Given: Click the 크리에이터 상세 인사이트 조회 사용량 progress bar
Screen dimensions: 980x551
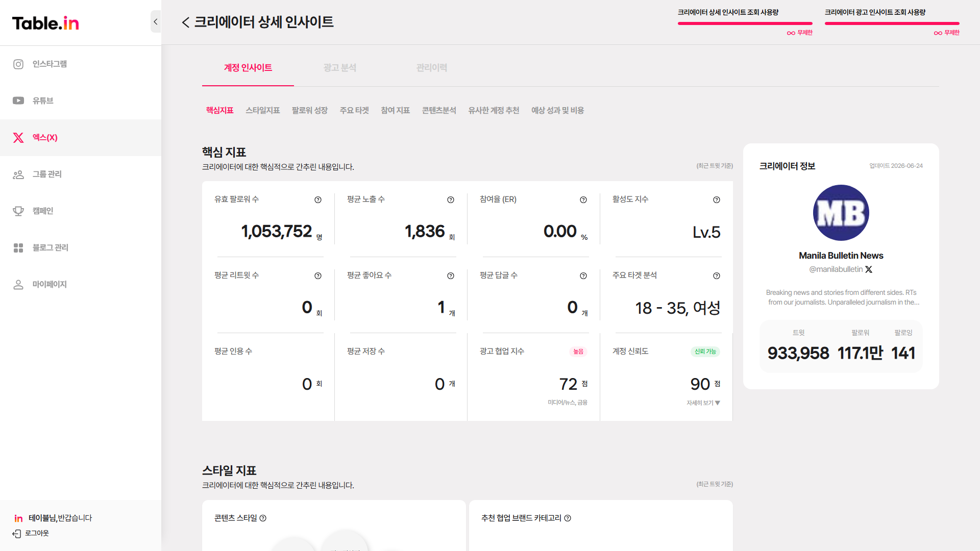Looking at the screenshot, I should coord(745,23).
